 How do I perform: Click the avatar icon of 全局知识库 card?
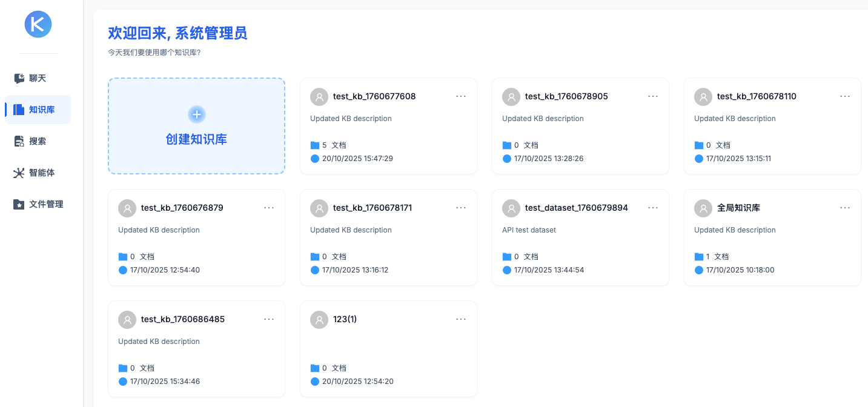[703, 208]
